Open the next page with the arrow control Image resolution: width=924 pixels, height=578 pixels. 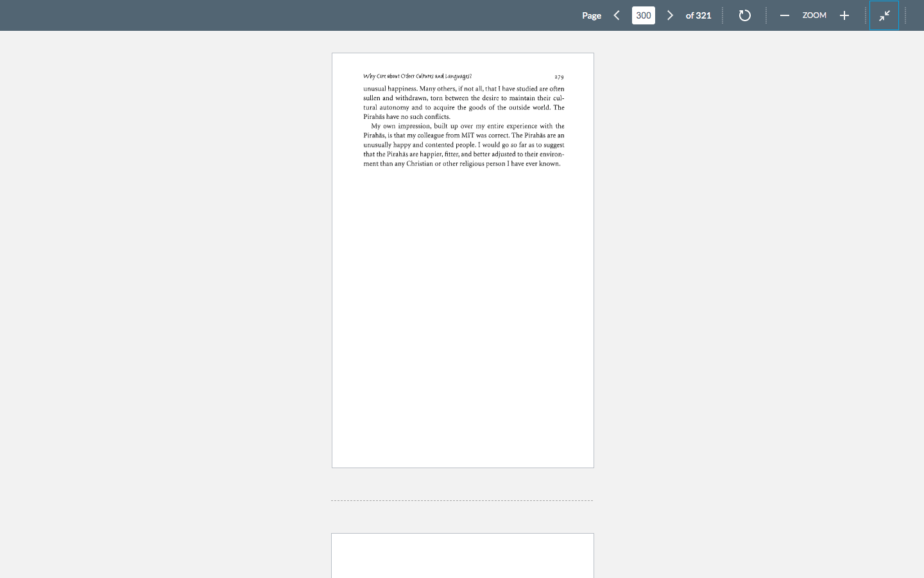point(670,15)
